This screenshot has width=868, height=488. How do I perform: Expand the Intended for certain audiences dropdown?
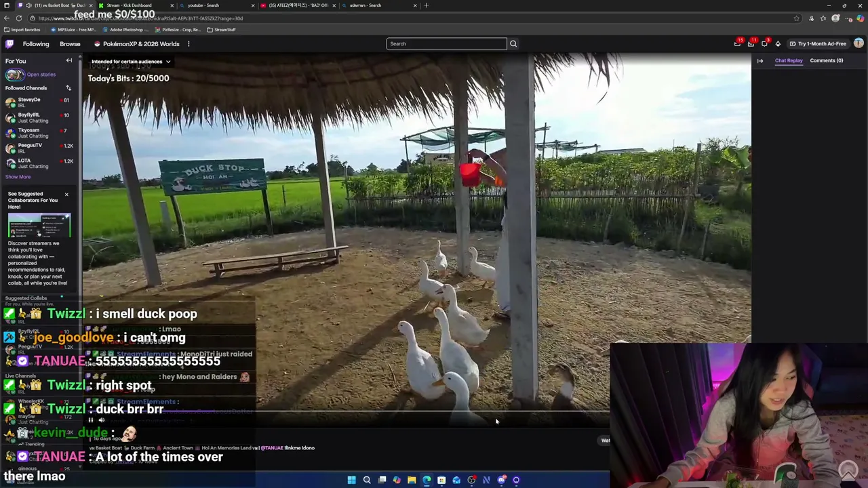click(130, 62)
